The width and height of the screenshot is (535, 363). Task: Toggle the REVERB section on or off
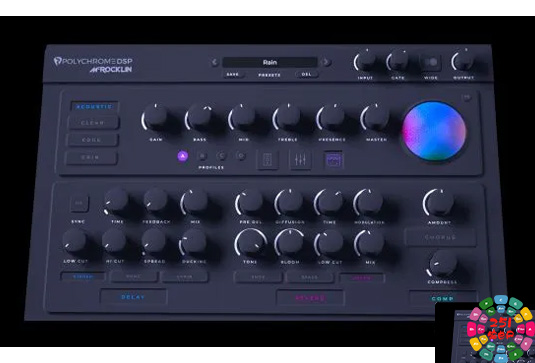click(310, 298)
